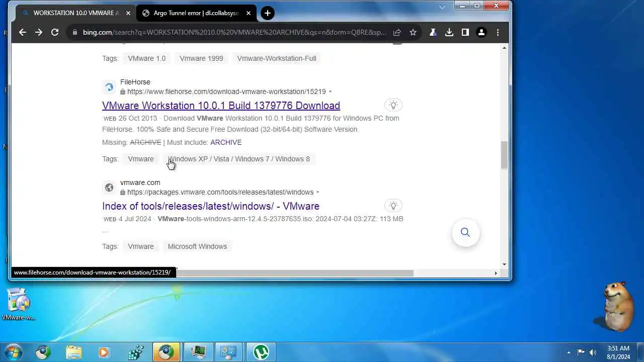Reload the Bing search page

pyautogui.click(x=55, y=32)
